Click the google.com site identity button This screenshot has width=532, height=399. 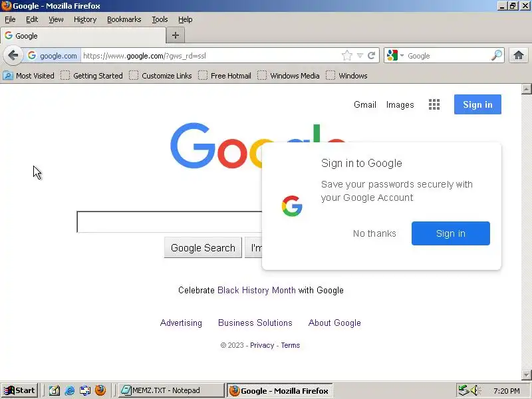tap(53, 55)
